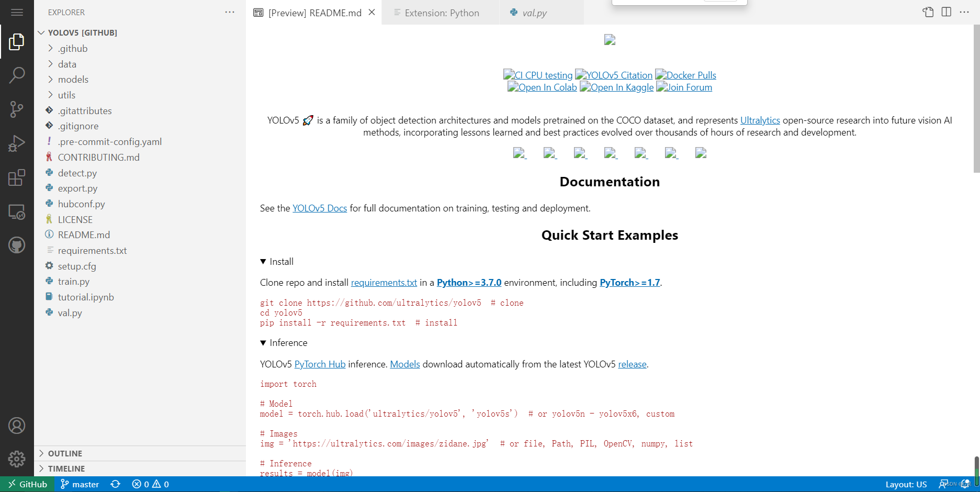
Task: Collapse the Inference details section
Action: (x=284, y=343)
